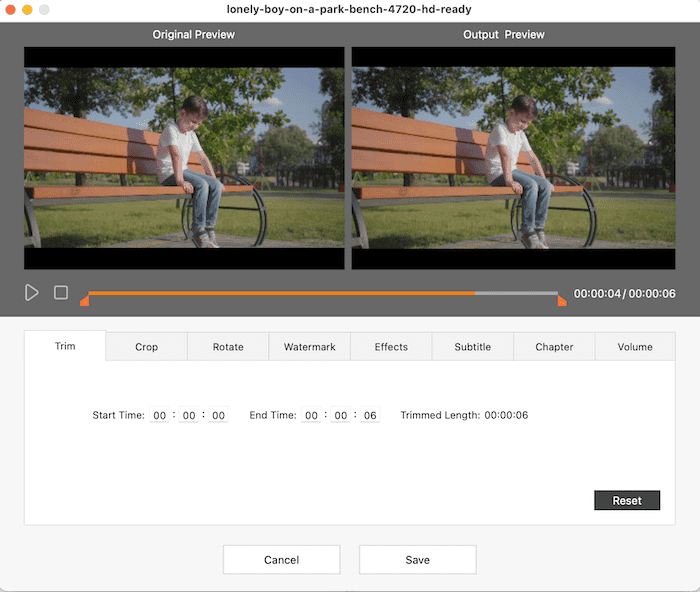This screenshot has width=700, height=592.
Task: Click the Stop square icon
Action: point(61,293)
